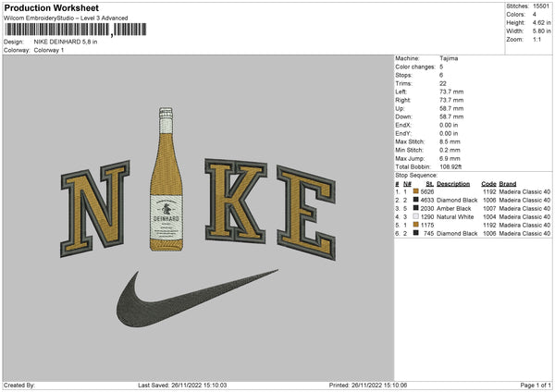Select the Amber Black color swatch
555x392 pixels.
(x=416, y=208)
